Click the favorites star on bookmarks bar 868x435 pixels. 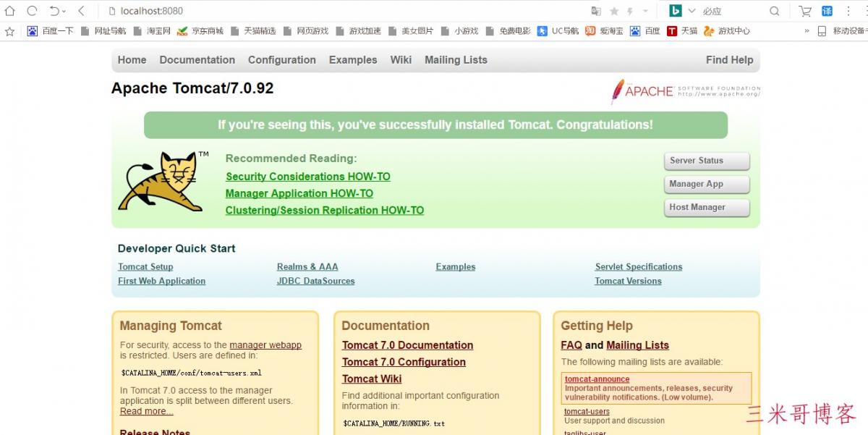tap(10, 31)
